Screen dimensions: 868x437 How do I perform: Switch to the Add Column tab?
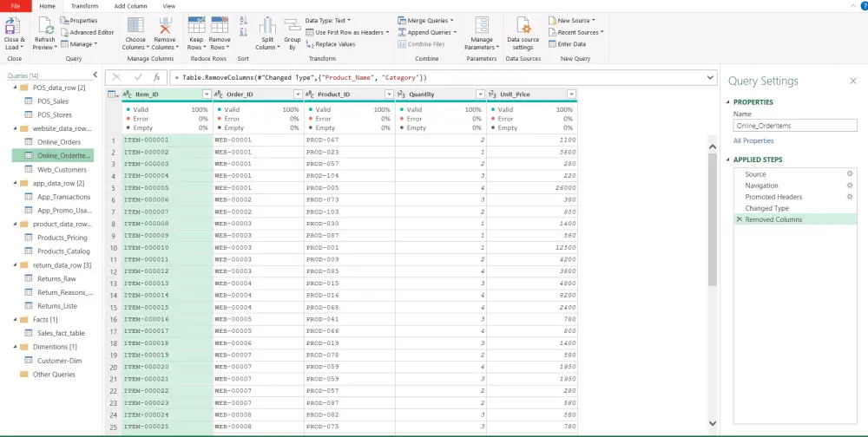[x=131, y=6]
